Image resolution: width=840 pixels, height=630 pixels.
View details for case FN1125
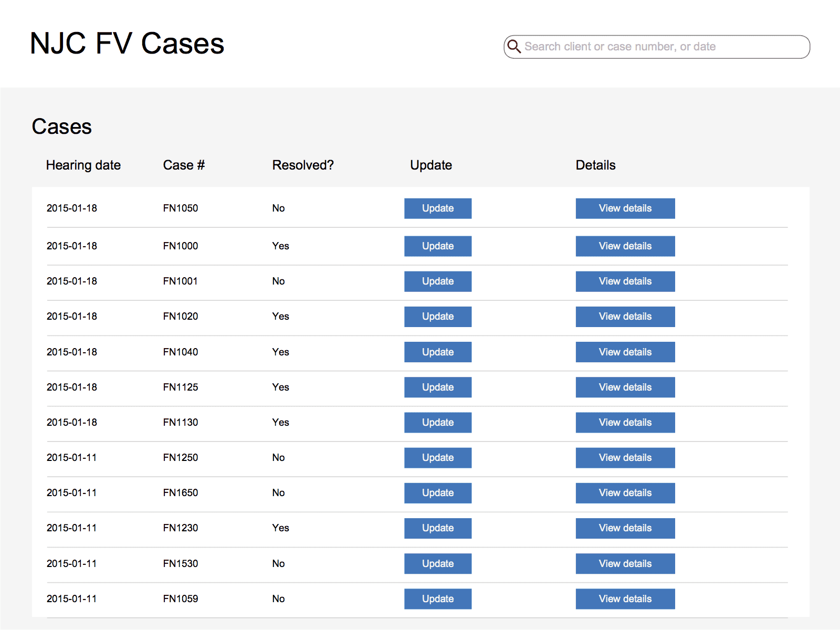pos(625,387)
